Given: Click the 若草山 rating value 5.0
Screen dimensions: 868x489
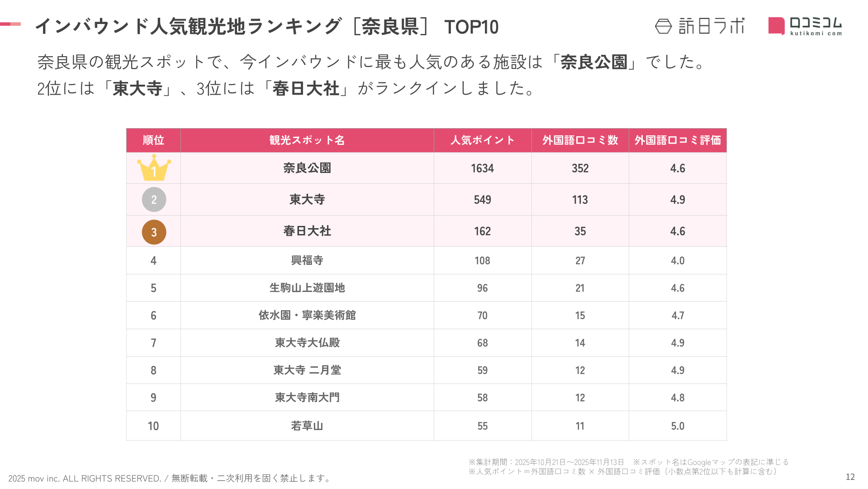Looking at the screenshot, I should coord(678,426).
